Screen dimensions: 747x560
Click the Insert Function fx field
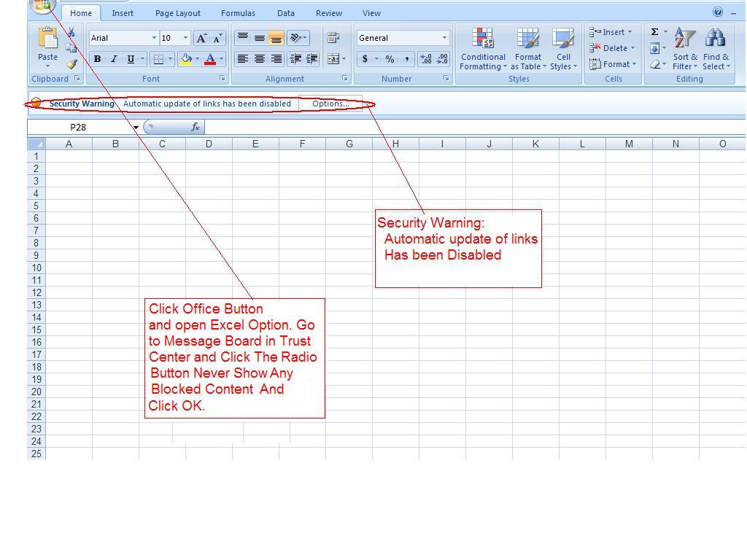point(196,126)
